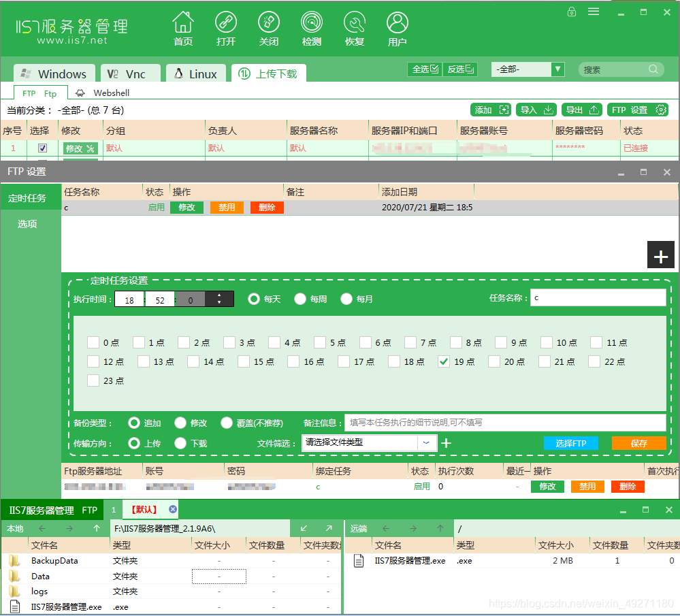This screenshot has width=680, height=616.
Task: Click the green plus beside file filter
Action: 445,442
